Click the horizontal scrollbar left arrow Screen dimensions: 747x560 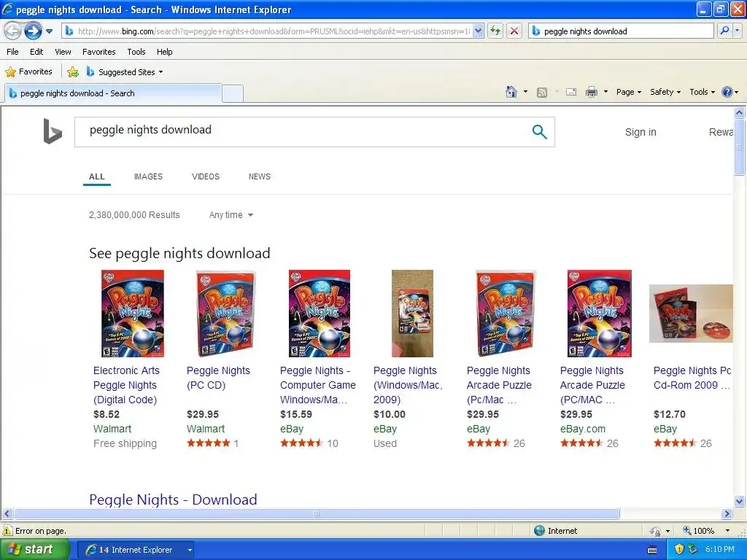click(x=7, y=514)
